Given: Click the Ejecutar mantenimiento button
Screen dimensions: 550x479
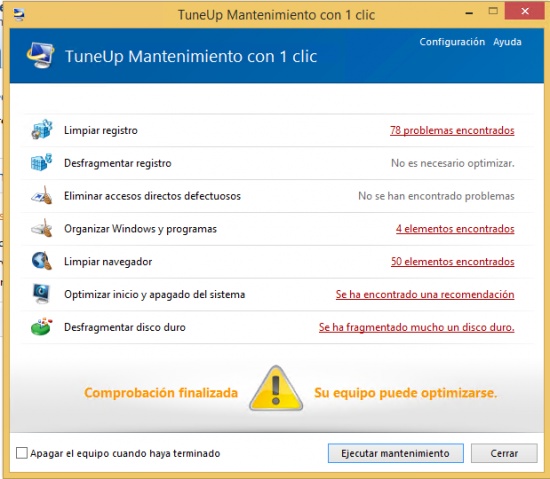Looking at the screenshot, I should [396, 453].
